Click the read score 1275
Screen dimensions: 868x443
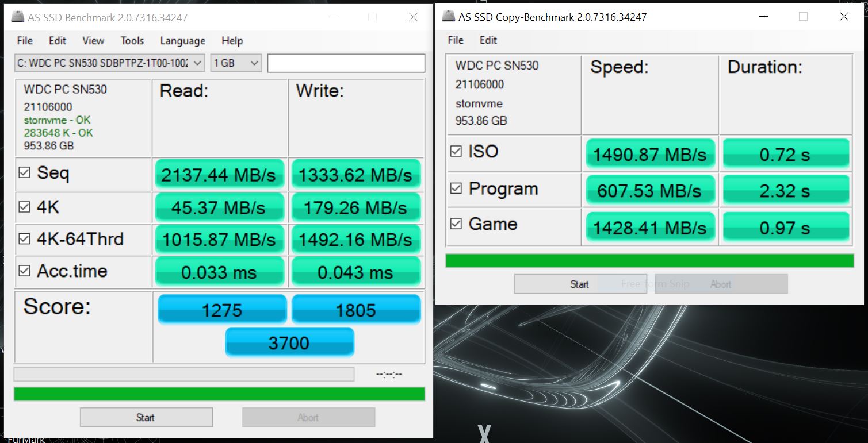[222, 310]
